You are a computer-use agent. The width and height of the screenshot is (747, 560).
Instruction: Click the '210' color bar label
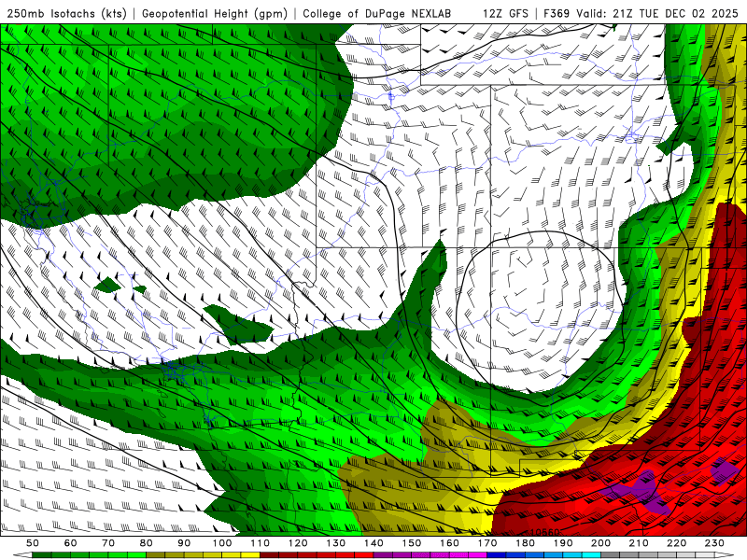[x=640, y=543]
